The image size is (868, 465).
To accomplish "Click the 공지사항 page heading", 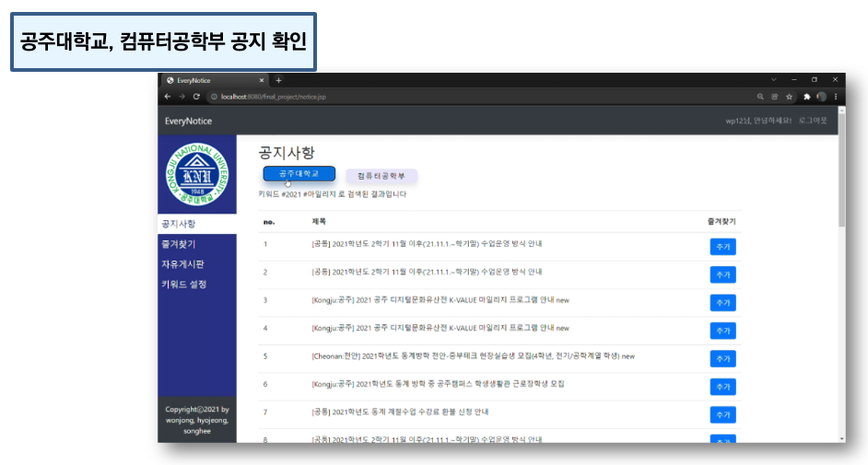I will coord(287,153).
